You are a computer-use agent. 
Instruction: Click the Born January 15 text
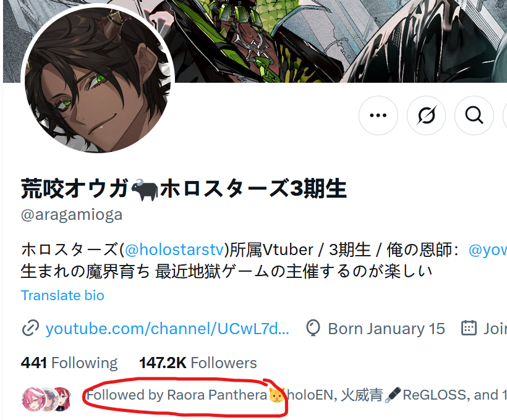(386, 329)
